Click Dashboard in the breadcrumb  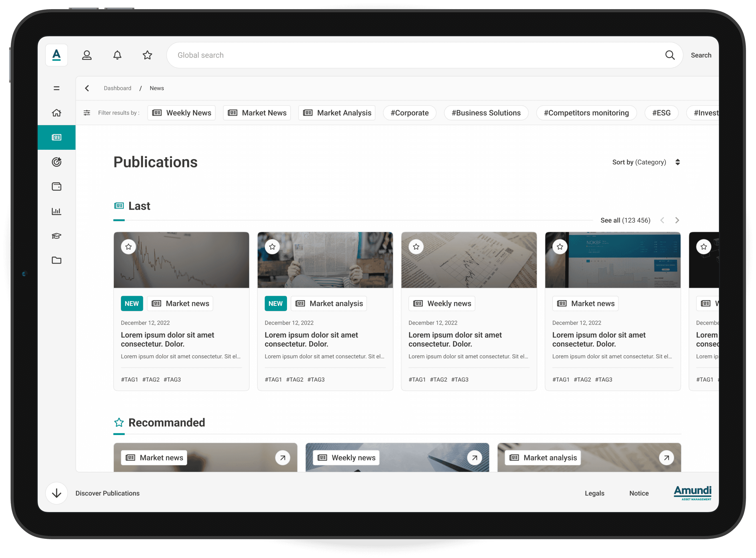pos(118,88)
